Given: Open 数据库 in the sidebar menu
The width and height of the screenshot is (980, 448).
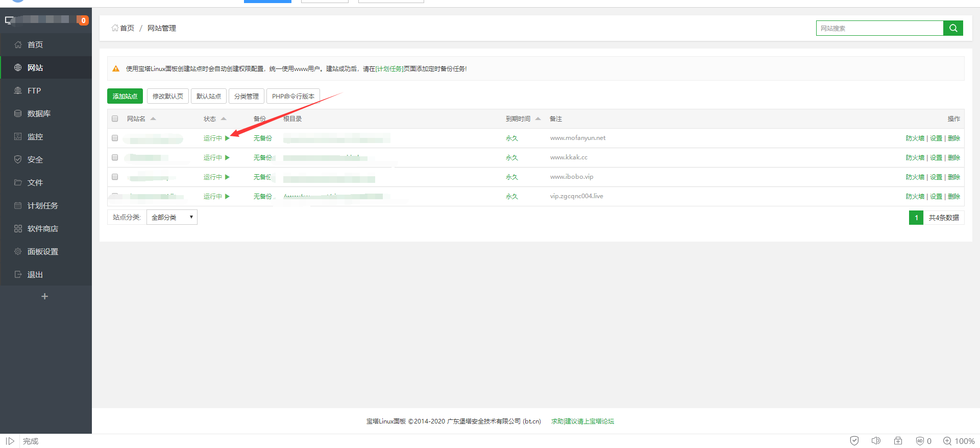Looking at the screenshot, I should coord(39,113).
